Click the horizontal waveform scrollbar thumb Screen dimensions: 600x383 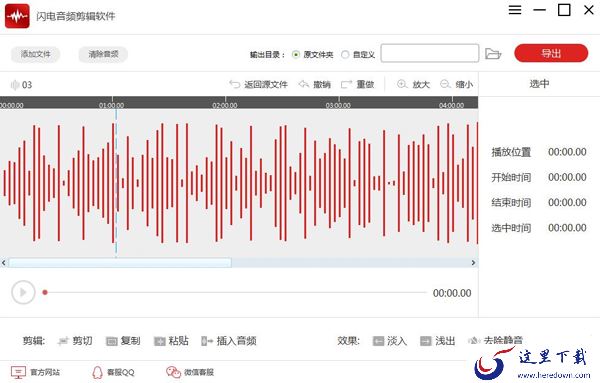point(120,262)
